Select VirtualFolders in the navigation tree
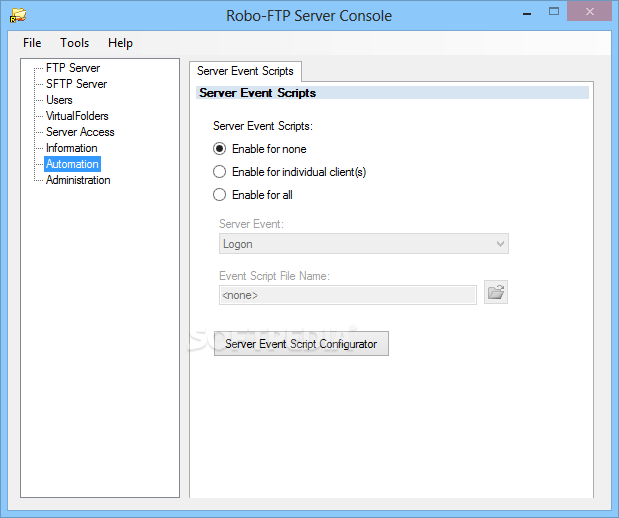The width and height of the screenshot is (619, 518). tap(77, 116)
